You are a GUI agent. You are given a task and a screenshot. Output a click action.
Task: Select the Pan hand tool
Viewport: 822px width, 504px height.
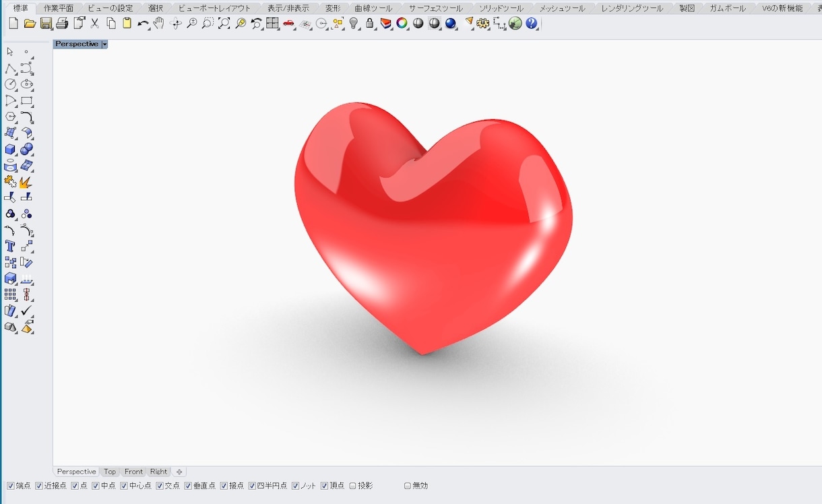(x=159, y=24)
